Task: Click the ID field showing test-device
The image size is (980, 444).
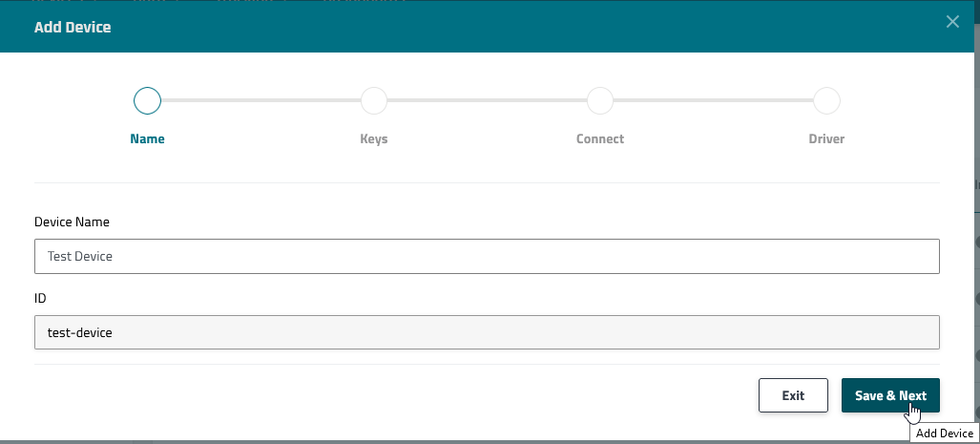Action: coord(487,332)
